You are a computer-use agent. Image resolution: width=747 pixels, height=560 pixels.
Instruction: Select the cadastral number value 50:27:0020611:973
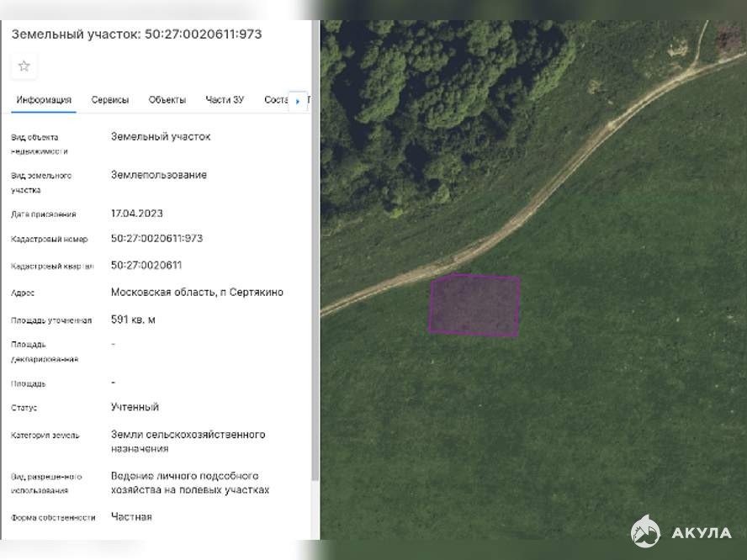pyautogui.click(x=156, y=238)
